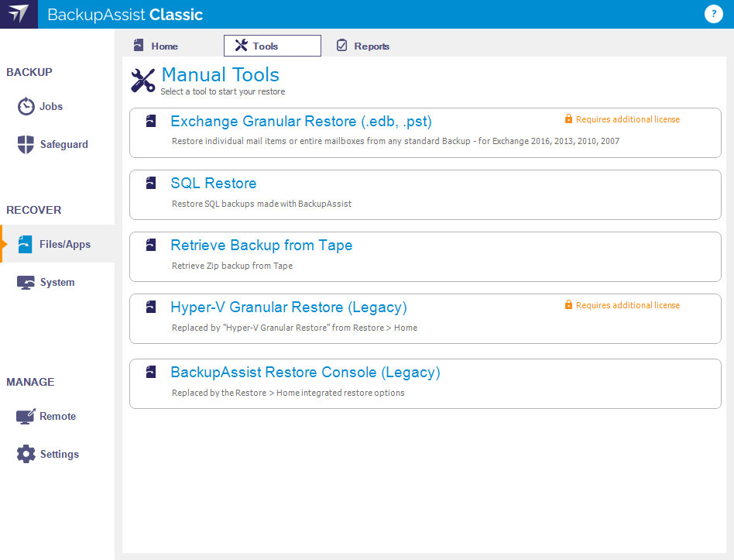Click 'Select a tool to start your restore'
Viewport: 734px width, 560px height.
tap(222, 91)
